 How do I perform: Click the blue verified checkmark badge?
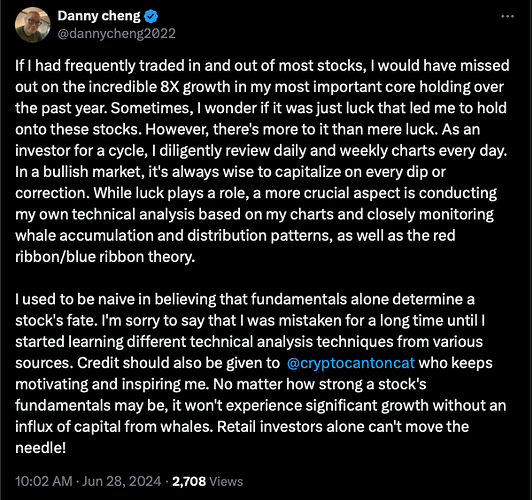point(151,16)
